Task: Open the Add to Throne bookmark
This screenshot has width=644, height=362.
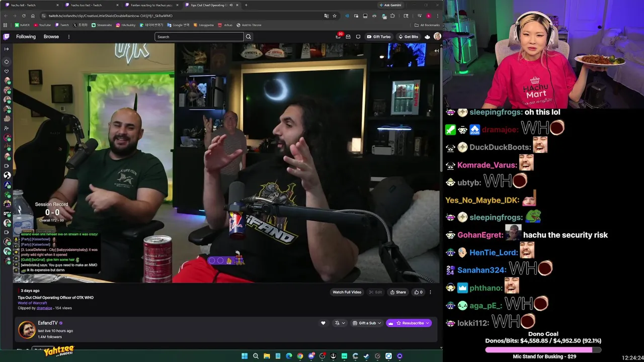Action: (x=249, y=25)
